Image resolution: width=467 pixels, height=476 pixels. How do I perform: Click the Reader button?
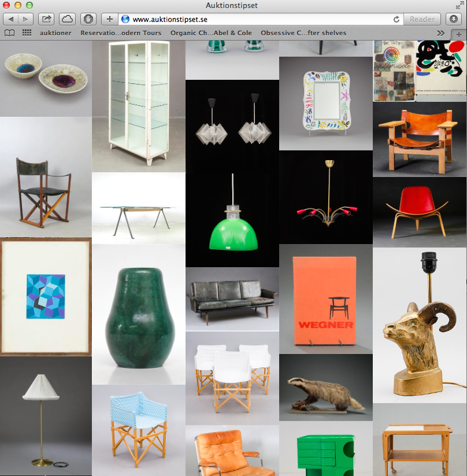422,19
